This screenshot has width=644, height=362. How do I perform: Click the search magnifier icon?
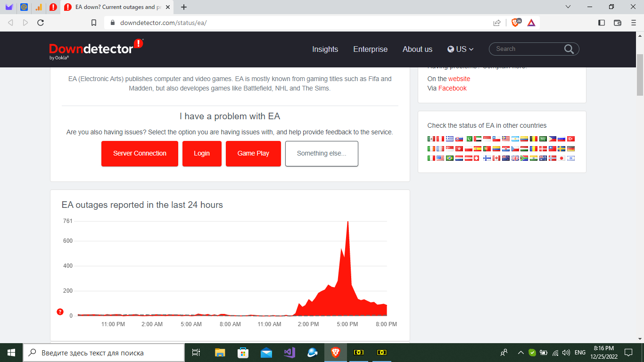[x=569, y=49]
